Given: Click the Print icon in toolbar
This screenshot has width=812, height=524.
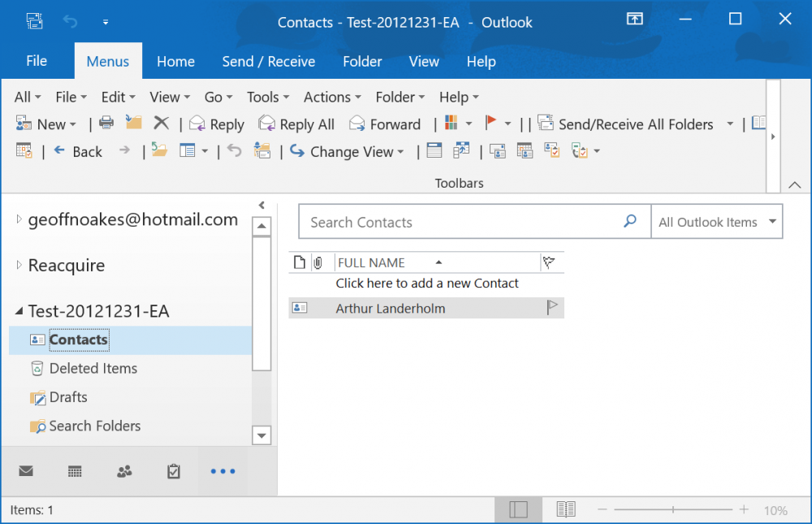Looking at the screenshot, I should pyautogui.click(x=106, y=123).
